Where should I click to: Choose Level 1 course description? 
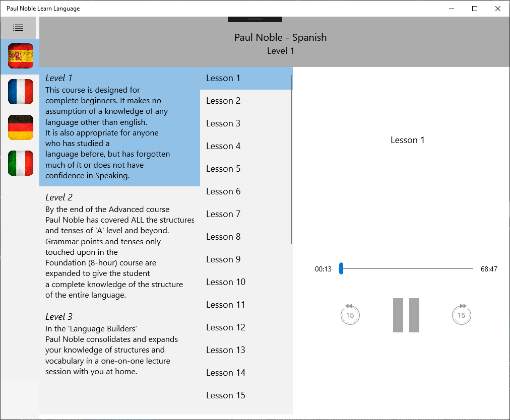pyautogui.click(x=120, y=127)
